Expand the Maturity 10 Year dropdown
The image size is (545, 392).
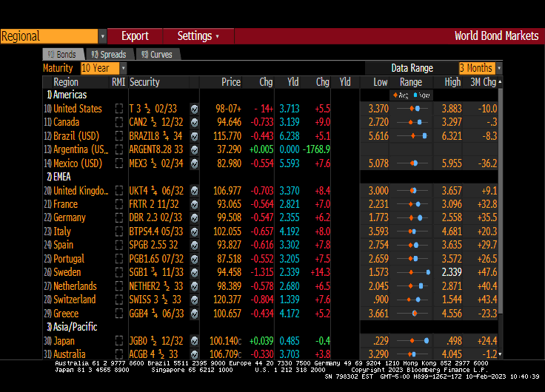click(104, 68)
